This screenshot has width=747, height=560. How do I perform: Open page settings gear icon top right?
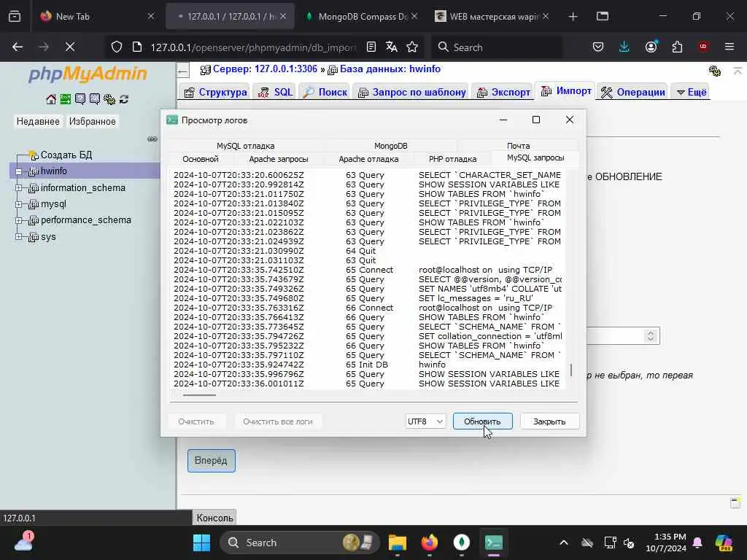tap(715, 71)
